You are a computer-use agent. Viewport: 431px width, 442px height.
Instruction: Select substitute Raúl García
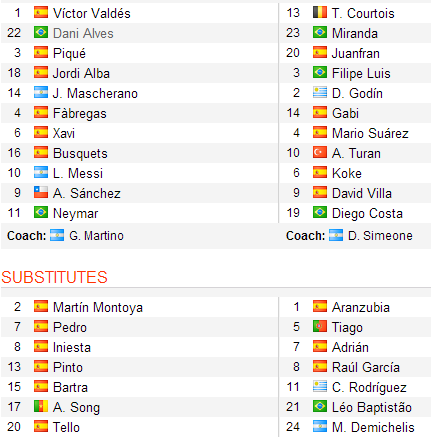[366, 367]
